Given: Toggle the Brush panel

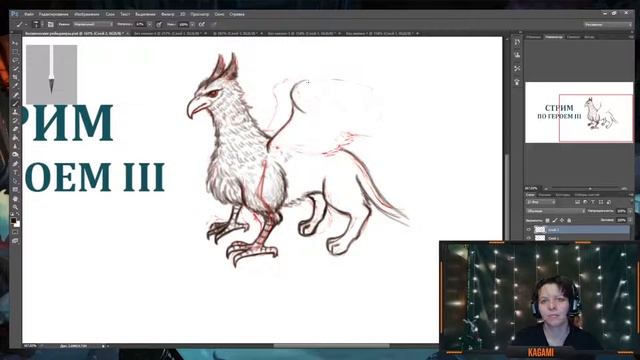Looking at the screenshot, I should pyautogui.click(x=51, y=24).
